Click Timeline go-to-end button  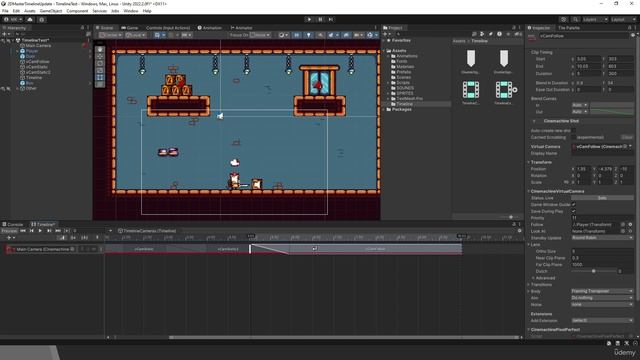point(58,231)
